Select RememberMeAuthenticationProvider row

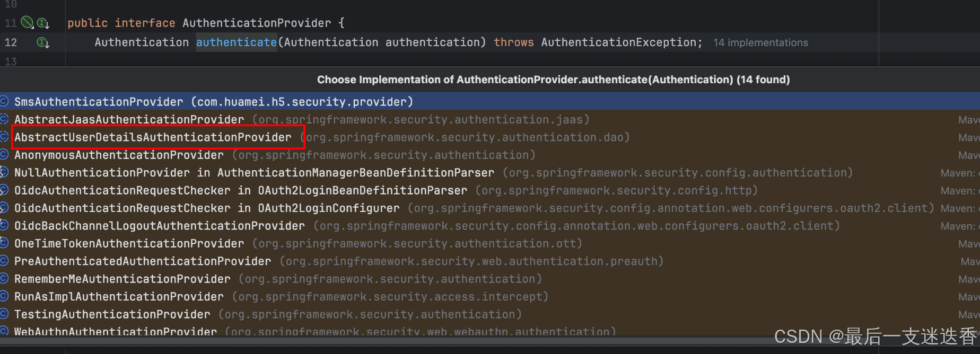coord(490,279)
